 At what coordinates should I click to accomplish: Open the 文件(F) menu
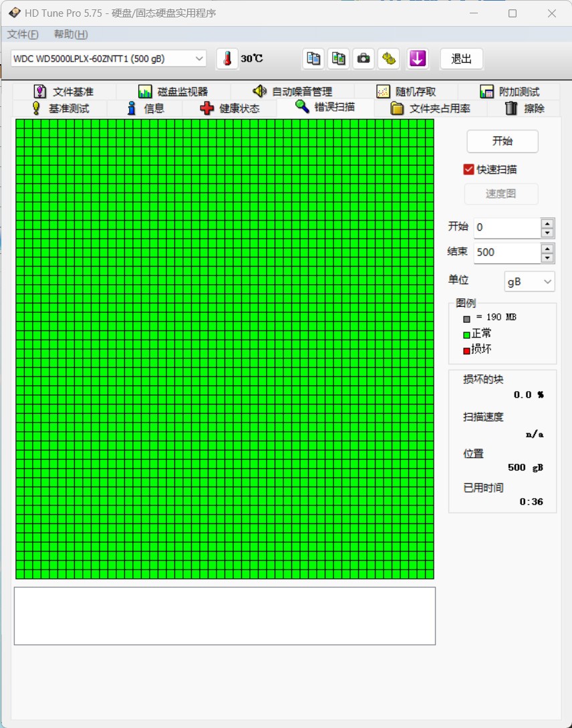23,34
